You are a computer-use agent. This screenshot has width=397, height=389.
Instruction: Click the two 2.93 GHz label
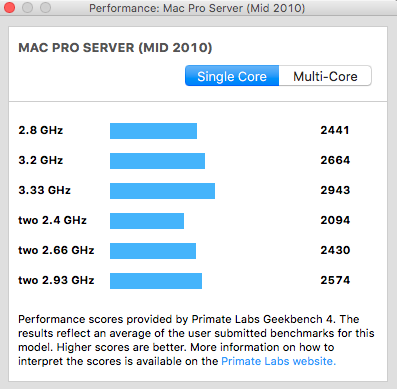56,280
